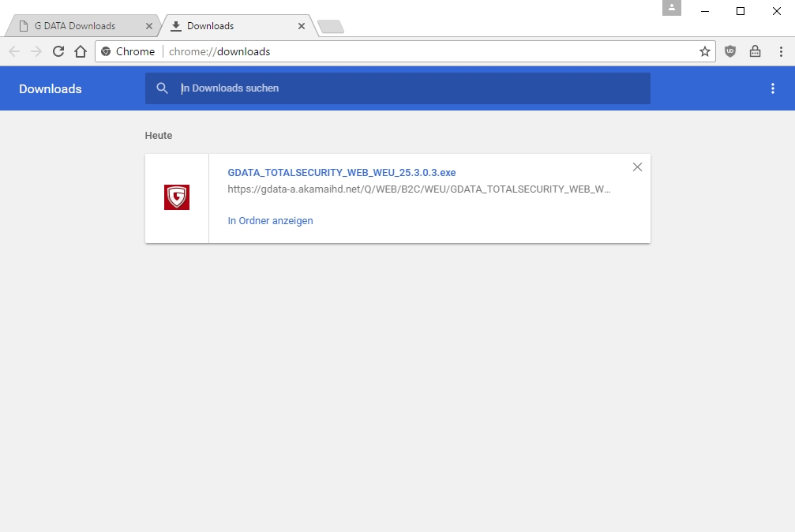
Task: Minimize the Chrome window
Action: pyautogui.click(x=705, y=10)
